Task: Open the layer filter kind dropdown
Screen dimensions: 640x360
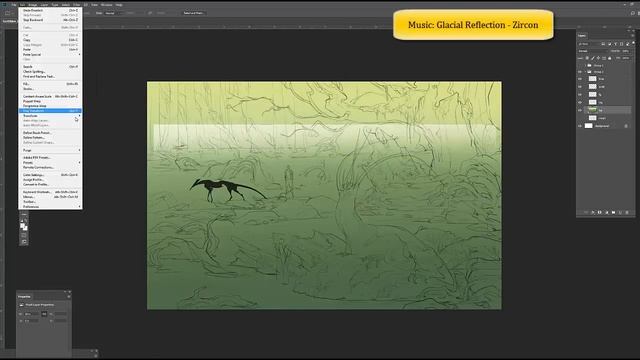Action: [588, 44]
